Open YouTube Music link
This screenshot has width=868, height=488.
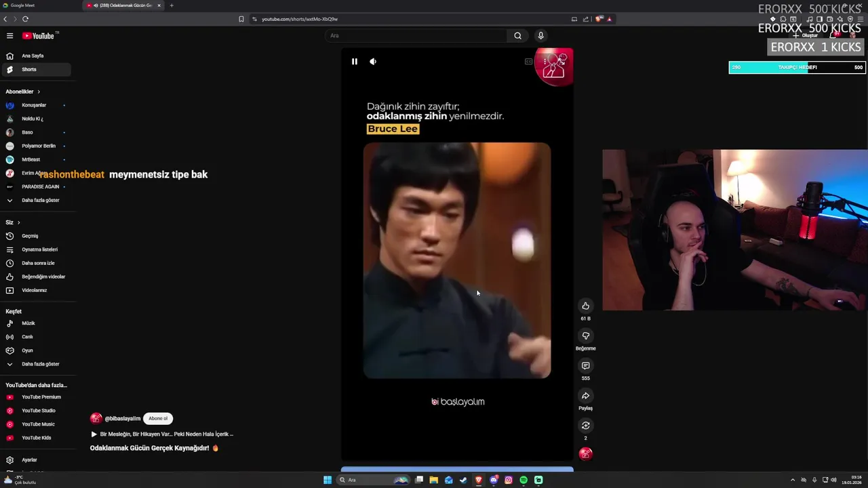[35, 424]
